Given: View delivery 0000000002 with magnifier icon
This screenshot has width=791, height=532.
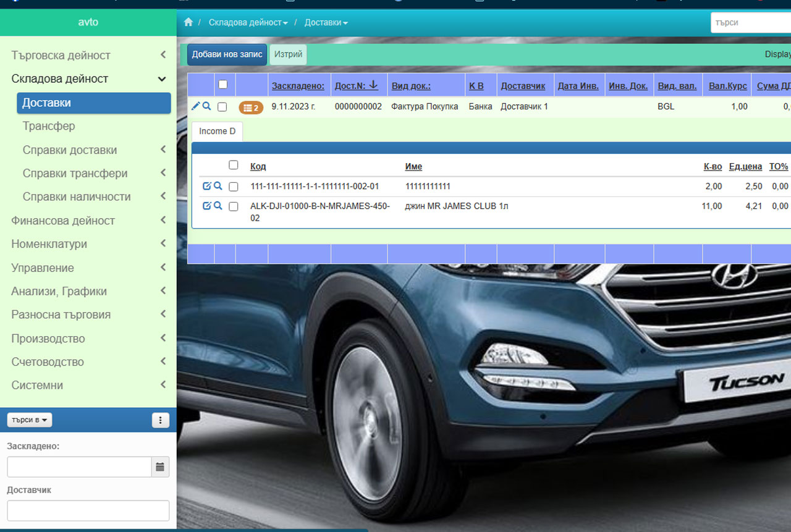Looking at the screenshot, I should coord(206,106).
